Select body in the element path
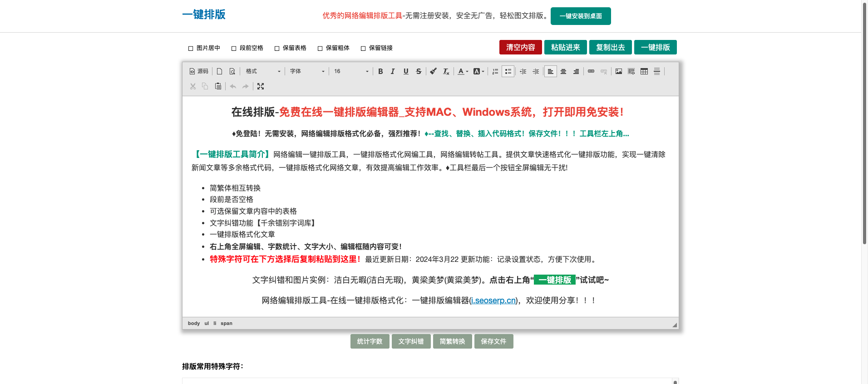The height and width of the screenshot is (384, 868). 194,323
